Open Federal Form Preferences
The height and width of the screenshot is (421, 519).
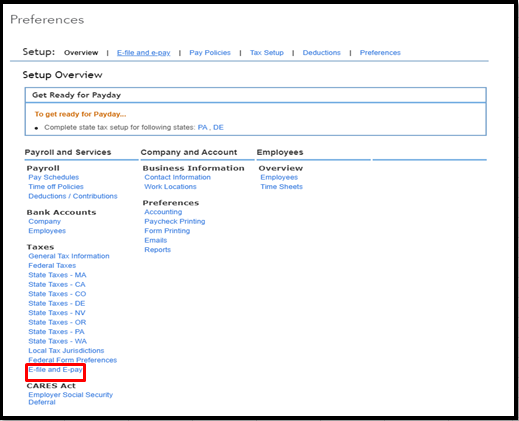point(73,360)
